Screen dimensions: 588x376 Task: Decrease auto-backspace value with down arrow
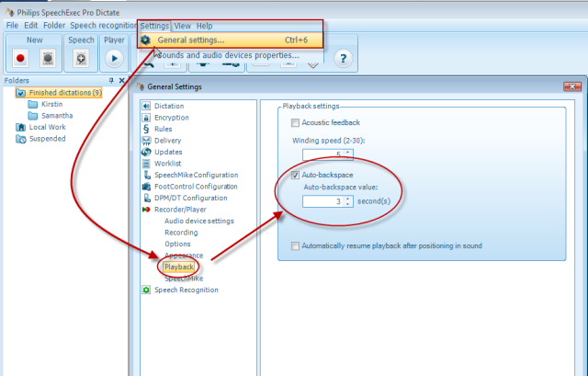pos(348,204)
